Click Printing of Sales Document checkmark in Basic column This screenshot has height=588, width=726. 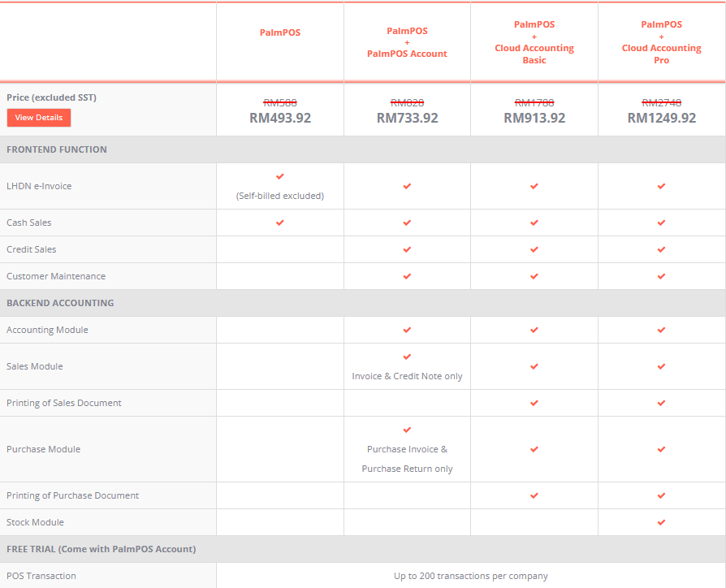pos(534,403)
